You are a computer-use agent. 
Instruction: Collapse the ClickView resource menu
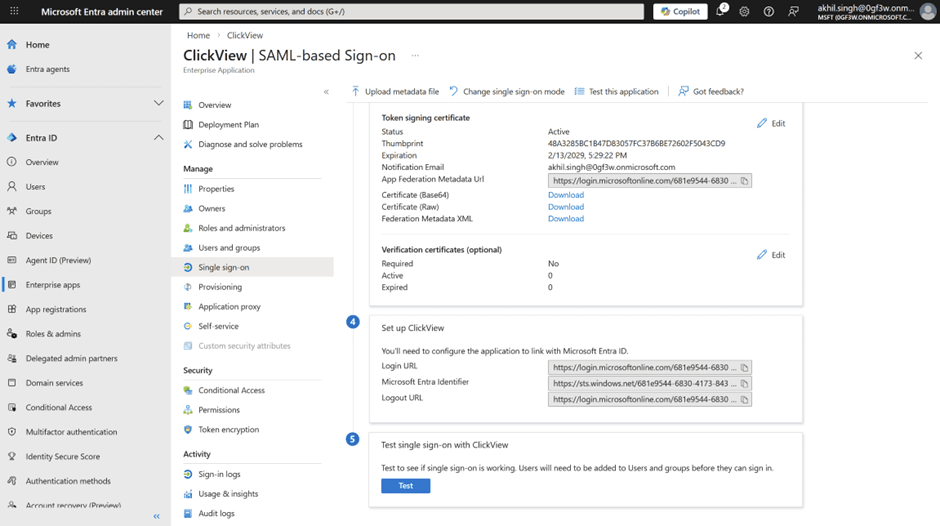point(326,92)
